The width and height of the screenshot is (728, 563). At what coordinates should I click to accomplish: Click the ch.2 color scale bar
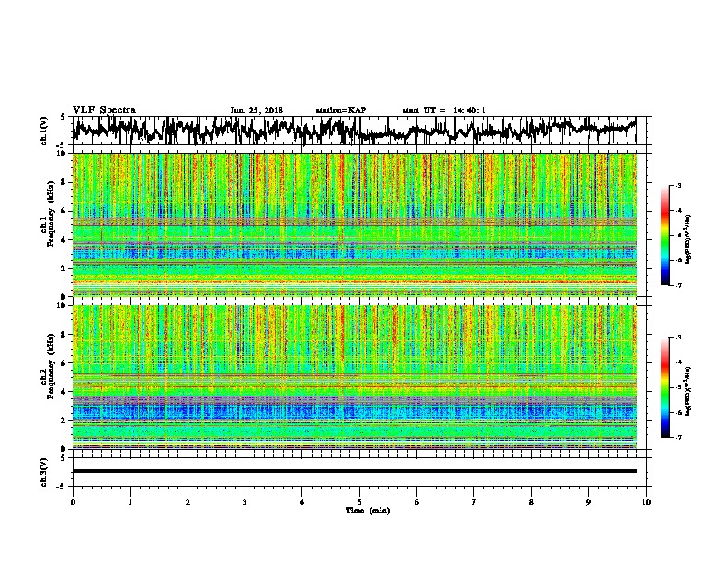tap(665, 387)
